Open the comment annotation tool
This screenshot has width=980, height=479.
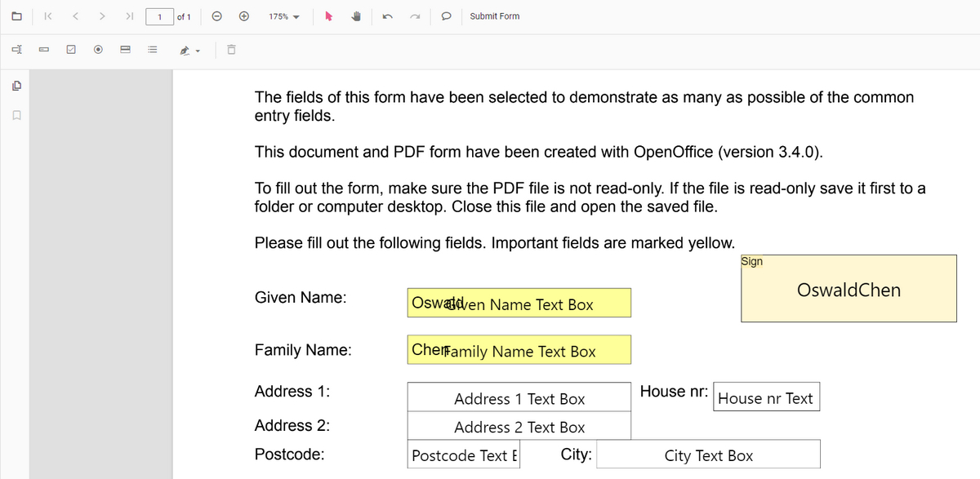444,16
